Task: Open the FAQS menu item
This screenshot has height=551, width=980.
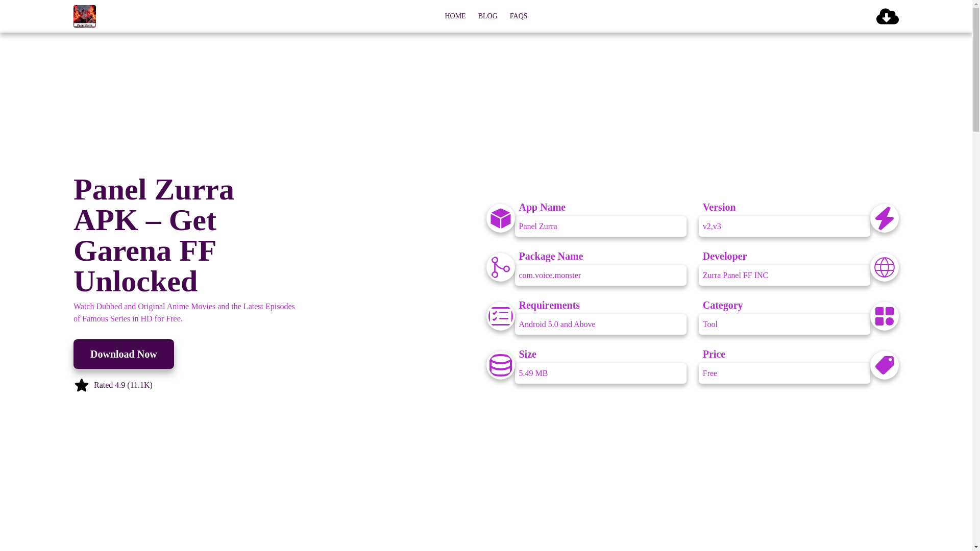Action: click(519, 16)
